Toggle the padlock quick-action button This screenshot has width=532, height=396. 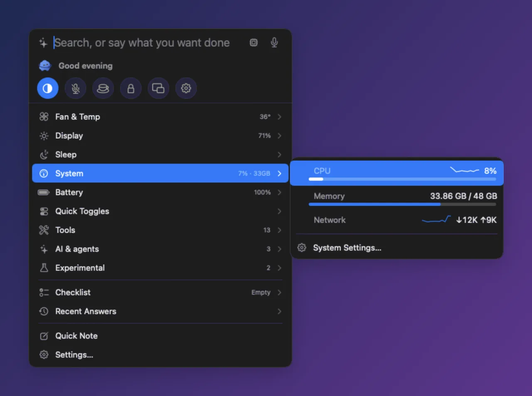tap(131, 88)
